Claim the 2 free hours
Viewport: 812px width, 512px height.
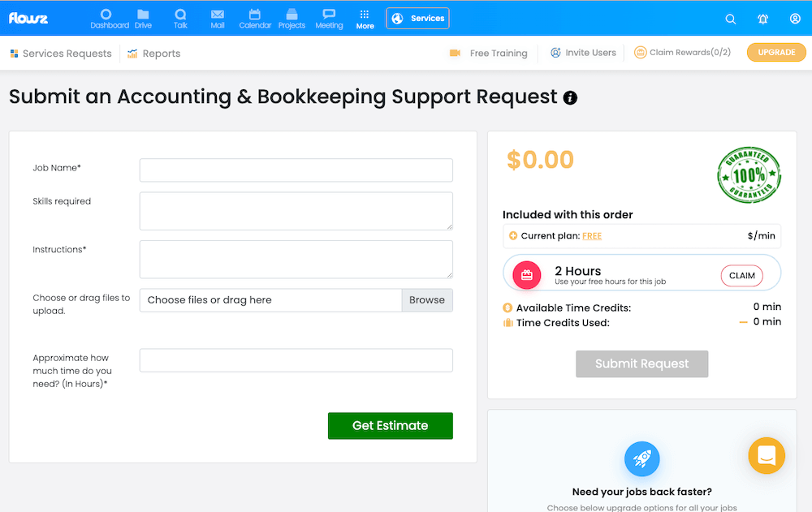click(742, 275)
